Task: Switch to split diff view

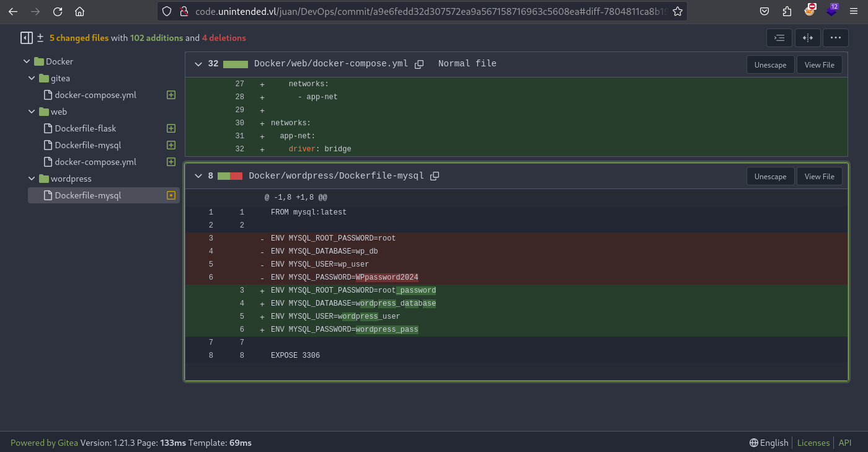Action: pos(807,38)
